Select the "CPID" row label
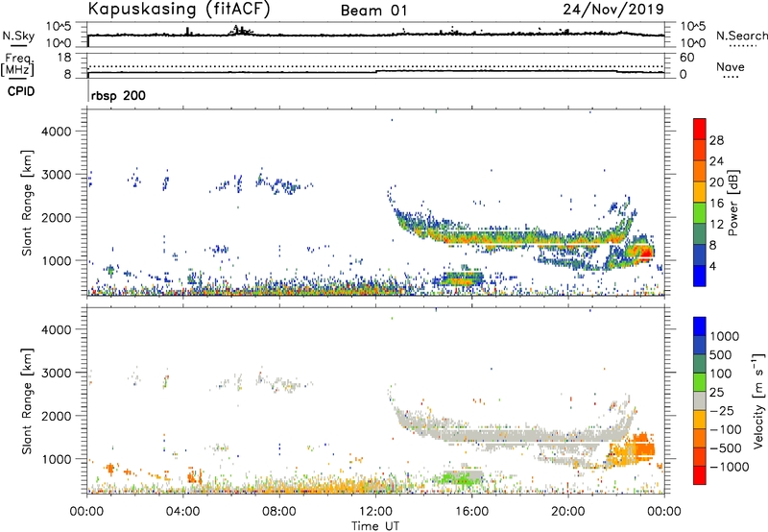Screen dimensions: 768x532 pos(21,91)
